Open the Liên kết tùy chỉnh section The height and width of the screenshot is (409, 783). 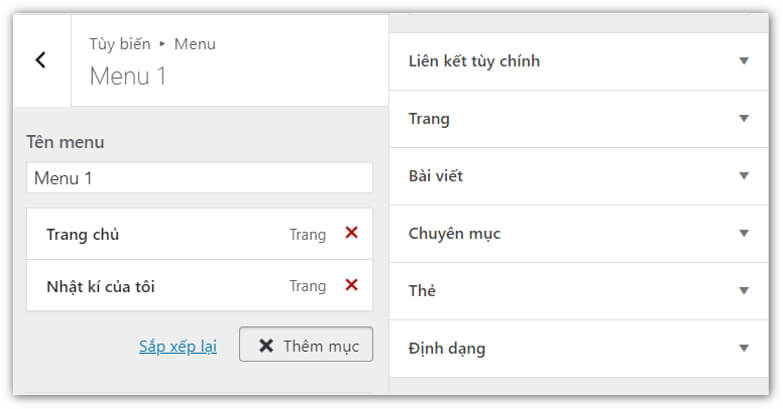point(474,61)
